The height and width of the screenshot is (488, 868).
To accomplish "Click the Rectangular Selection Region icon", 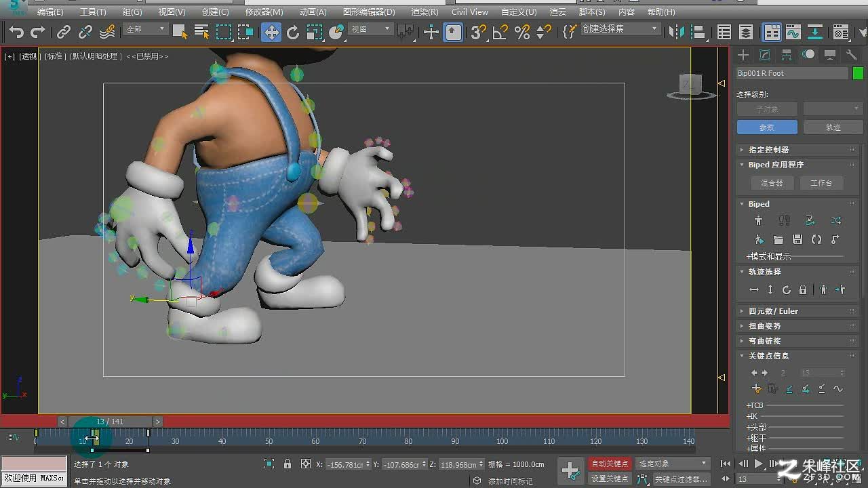I will [x=224, y=32].
